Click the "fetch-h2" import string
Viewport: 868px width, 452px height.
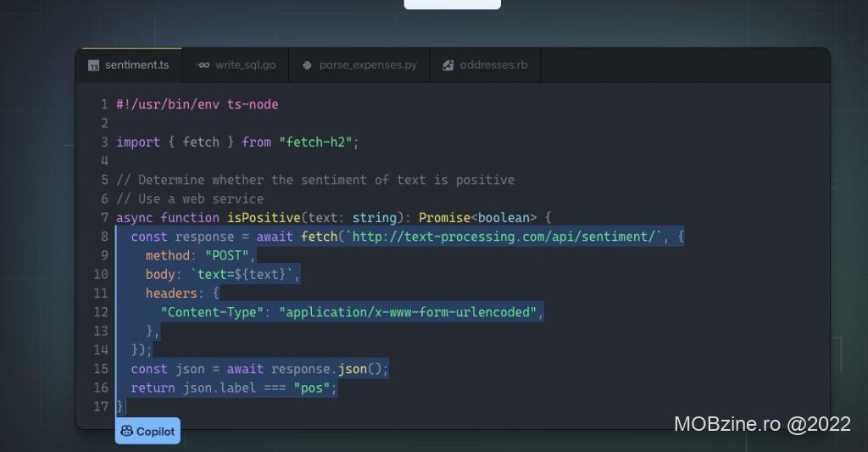(x=315, y=142)
